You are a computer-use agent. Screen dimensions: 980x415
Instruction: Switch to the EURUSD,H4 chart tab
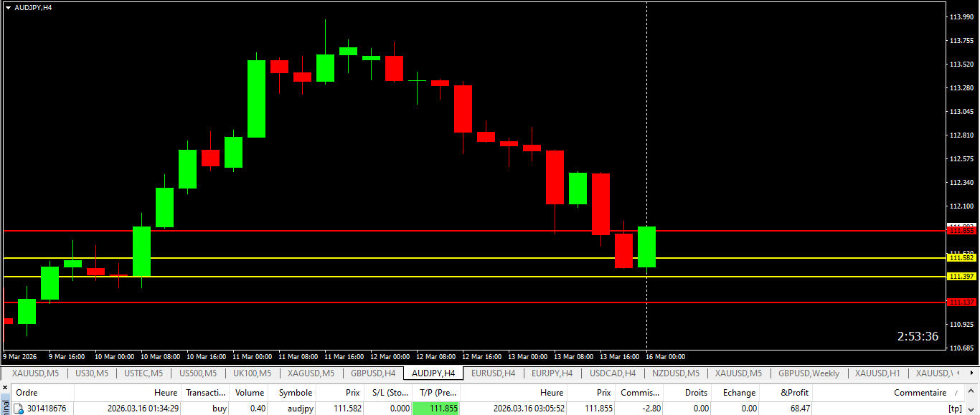click(x=493, y=373)
